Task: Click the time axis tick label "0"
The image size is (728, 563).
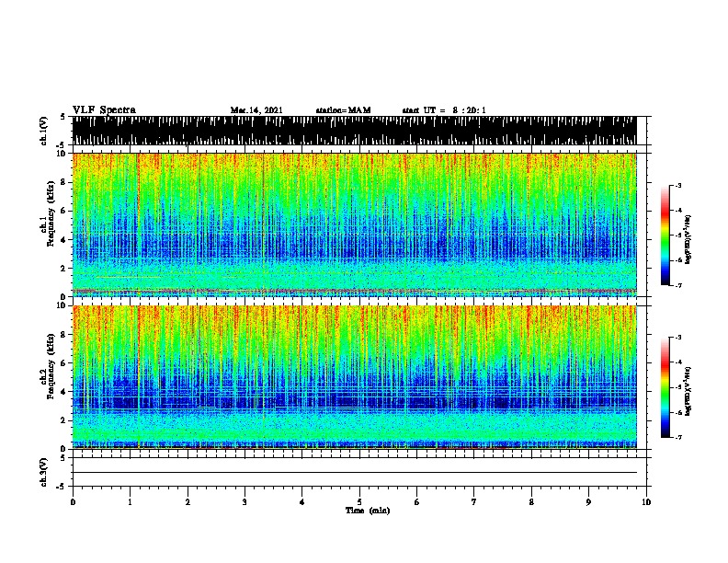Action: click(73, 502)
